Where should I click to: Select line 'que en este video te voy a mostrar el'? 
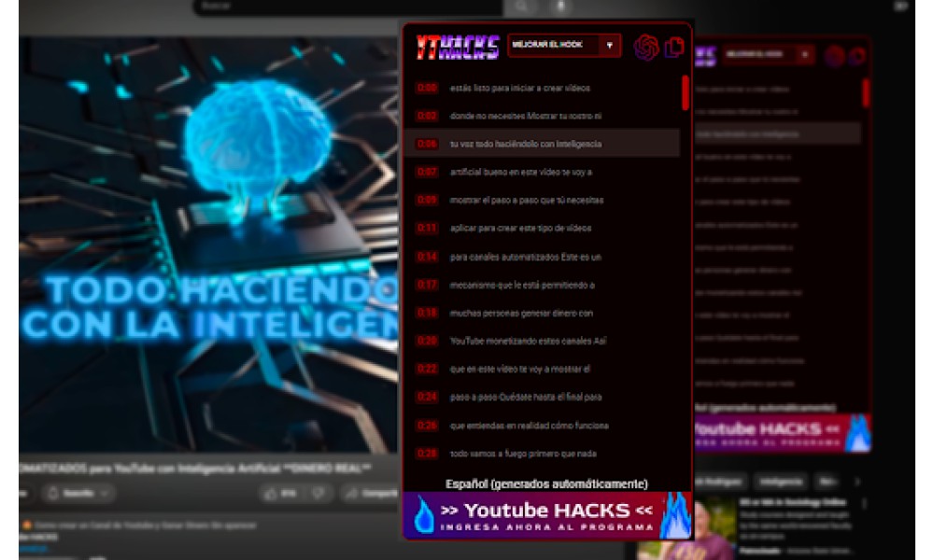(520, 369)
